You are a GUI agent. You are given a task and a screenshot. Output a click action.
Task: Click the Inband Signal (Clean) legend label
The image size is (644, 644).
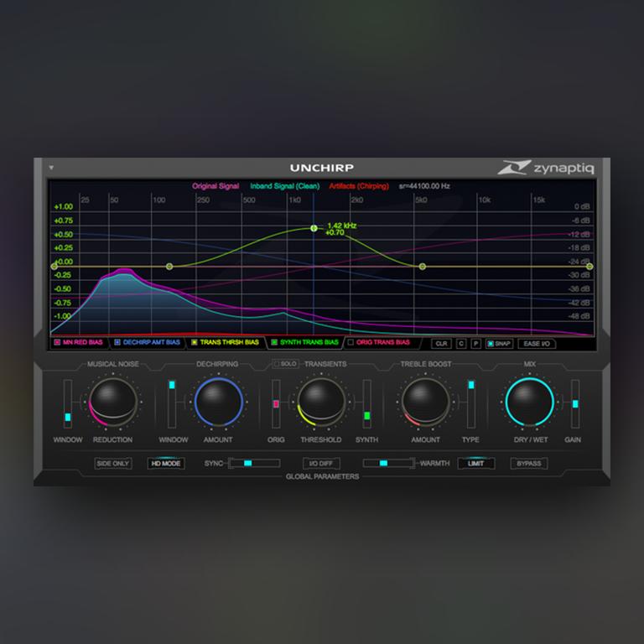[x=284, y=186]
